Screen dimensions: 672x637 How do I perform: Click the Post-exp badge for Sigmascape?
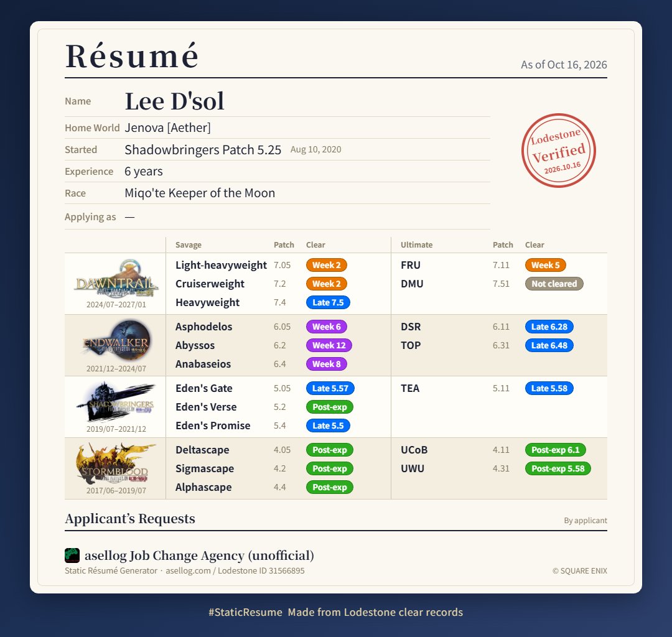point(330,468)
